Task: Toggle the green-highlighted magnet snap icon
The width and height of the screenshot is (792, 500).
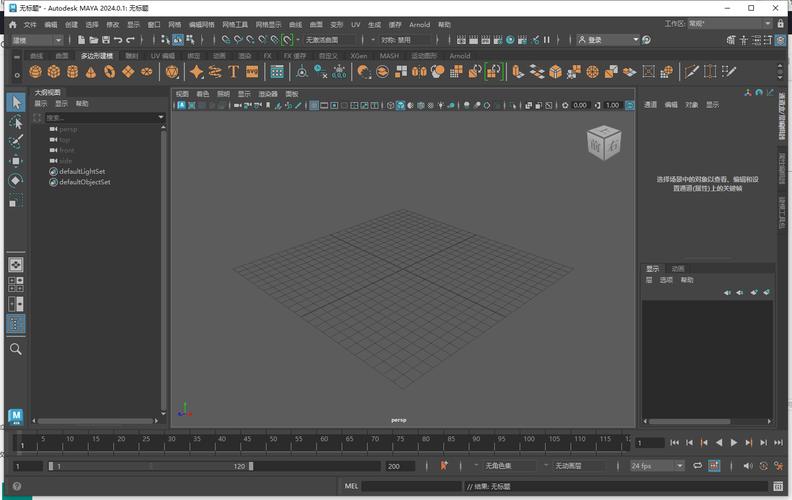Action: [x=287, y=39]
